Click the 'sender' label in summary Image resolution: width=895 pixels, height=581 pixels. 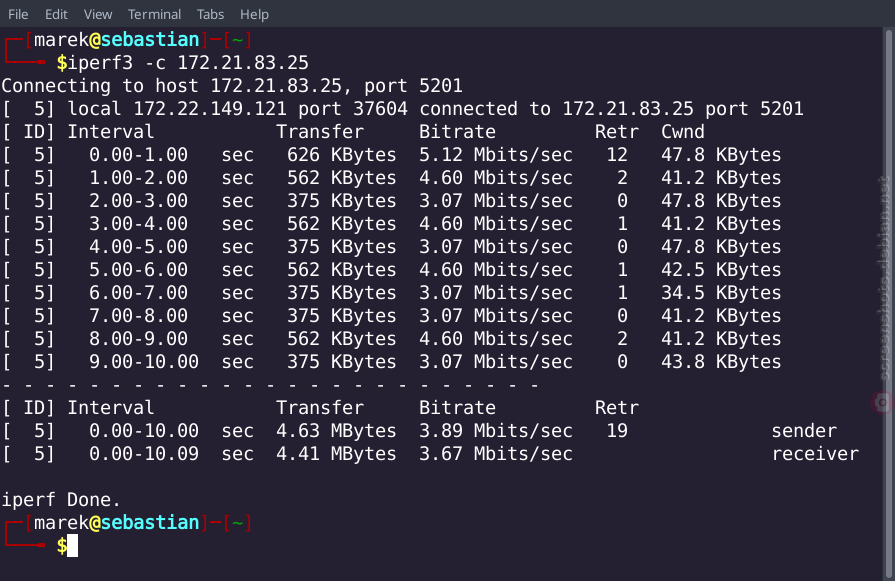(x=804, y=431)
